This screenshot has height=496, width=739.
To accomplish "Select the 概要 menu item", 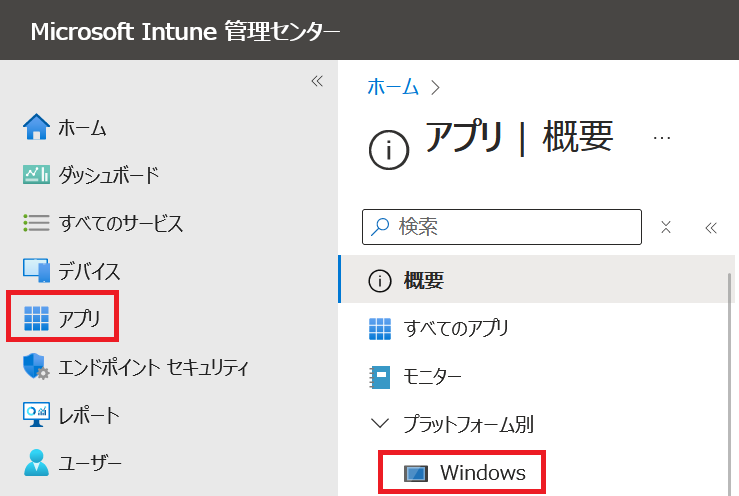I will (x=536, y=279).
